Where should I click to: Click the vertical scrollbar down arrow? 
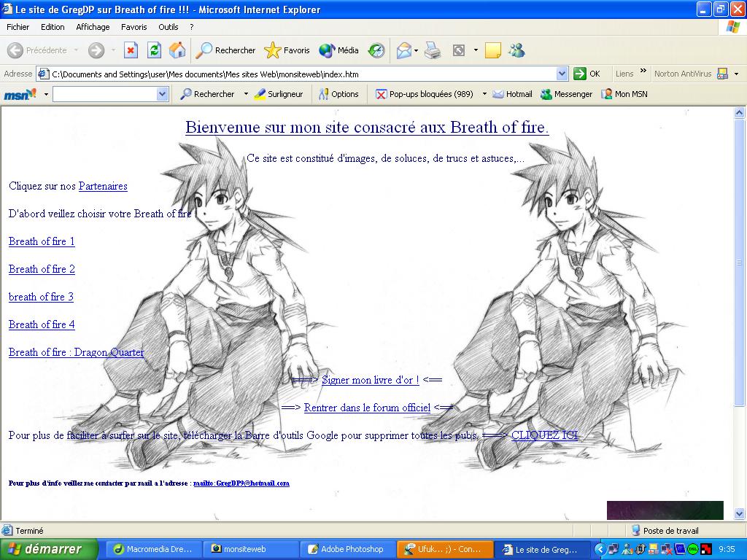click(x=740, y=513)
